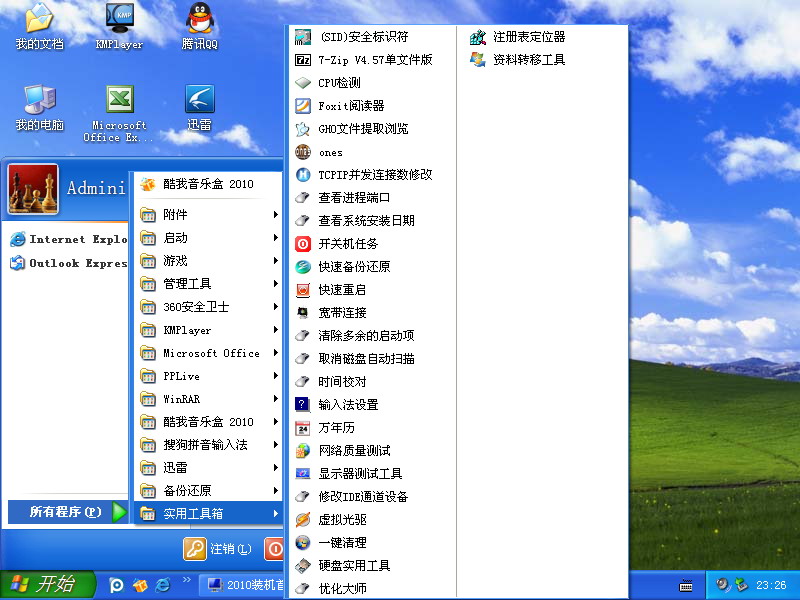Open the 搜狗拼音输入法 program folder
The image size is (800, 600).
(x=208, y=444)
